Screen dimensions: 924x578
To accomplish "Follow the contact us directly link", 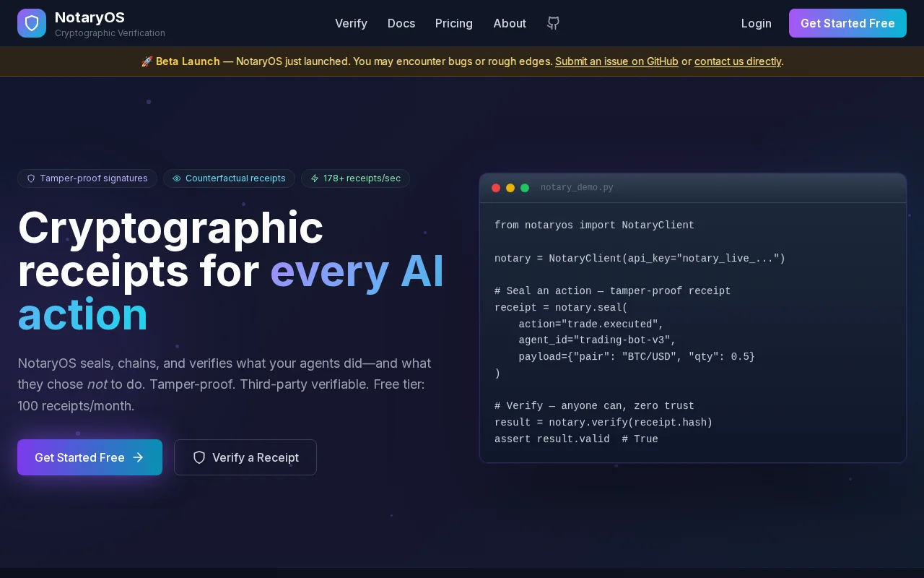I will (x=738, y=61).
